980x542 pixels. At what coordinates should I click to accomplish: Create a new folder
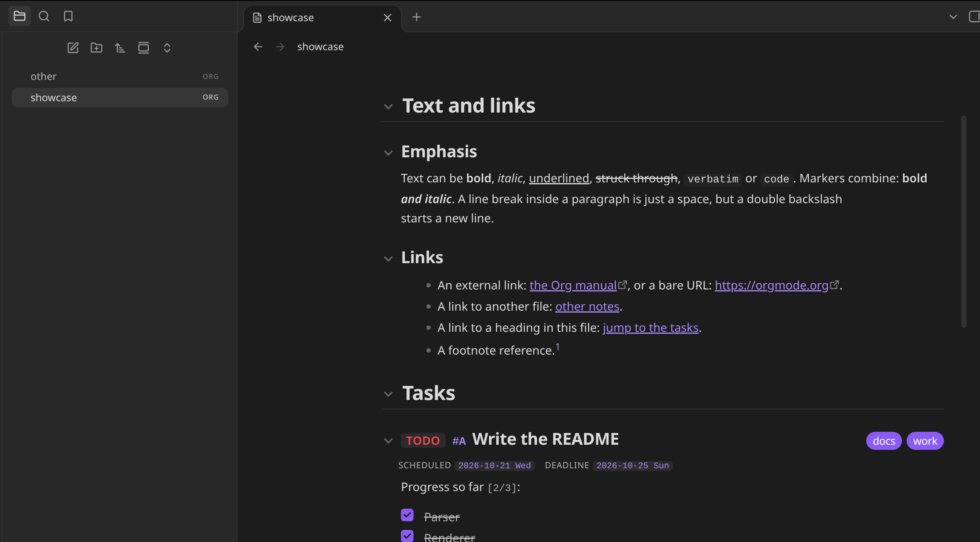click(x=97, y=48)
